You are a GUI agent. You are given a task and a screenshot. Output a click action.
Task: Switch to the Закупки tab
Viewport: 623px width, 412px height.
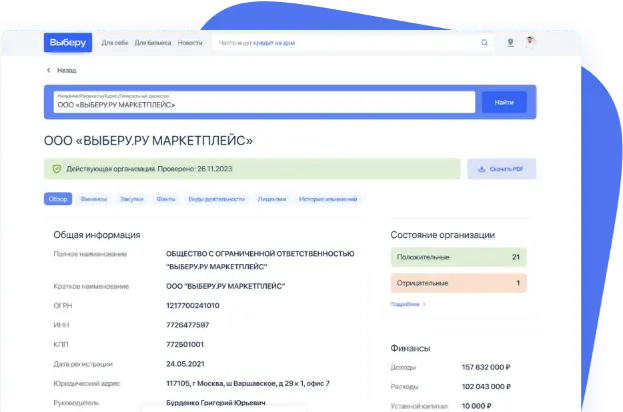coord(131,199)
